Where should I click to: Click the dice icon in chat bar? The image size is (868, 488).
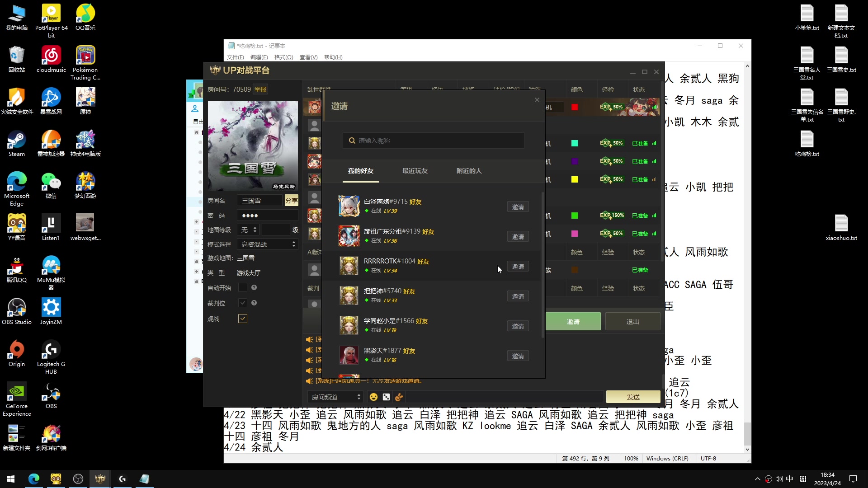point(386,397)
